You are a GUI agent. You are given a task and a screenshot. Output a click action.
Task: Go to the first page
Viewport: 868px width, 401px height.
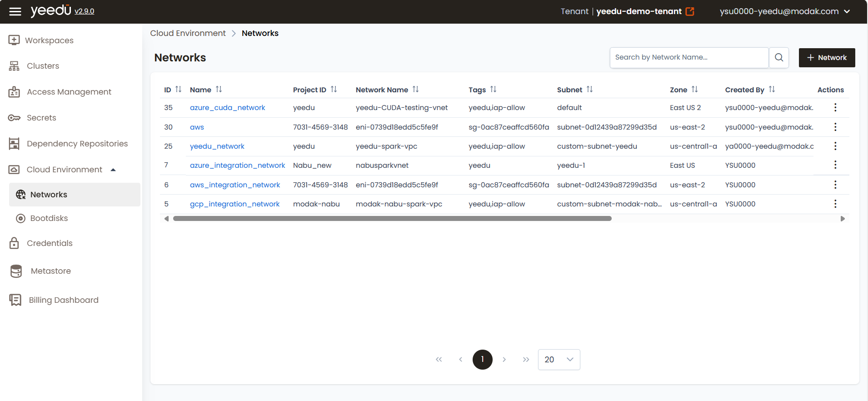439,360
